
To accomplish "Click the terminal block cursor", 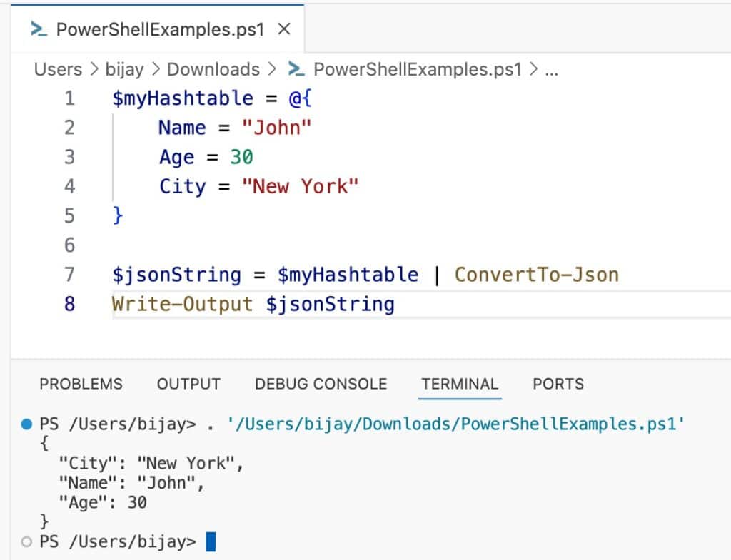I will [211, 542].
